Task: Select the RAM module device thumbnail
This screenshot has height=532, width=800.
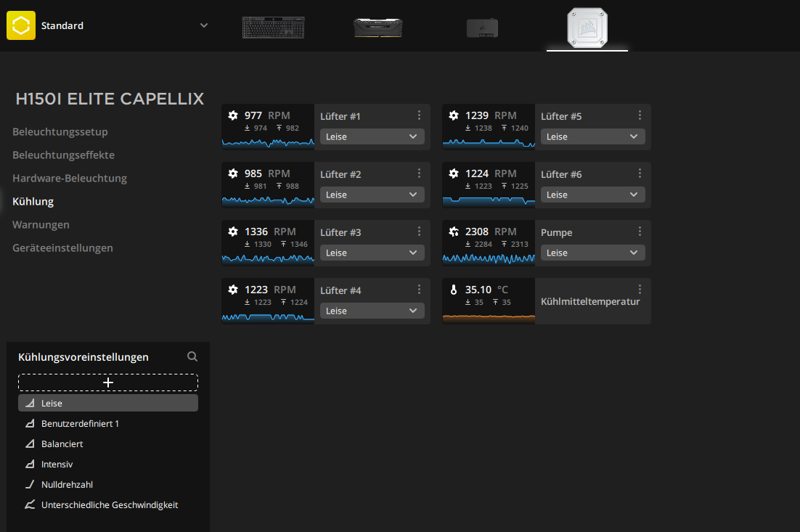Action: click(x=378, y=28)
